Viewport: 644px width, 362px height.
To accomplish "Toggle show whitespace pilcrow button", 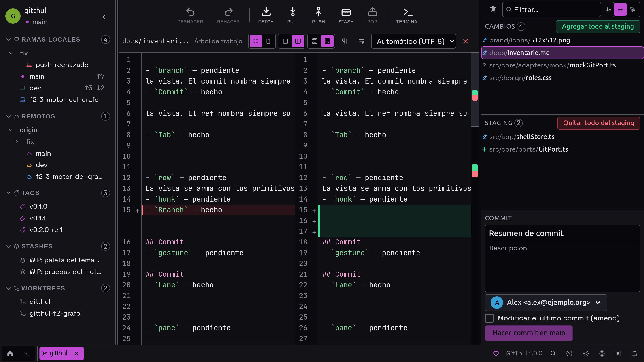I will (344, 41).
